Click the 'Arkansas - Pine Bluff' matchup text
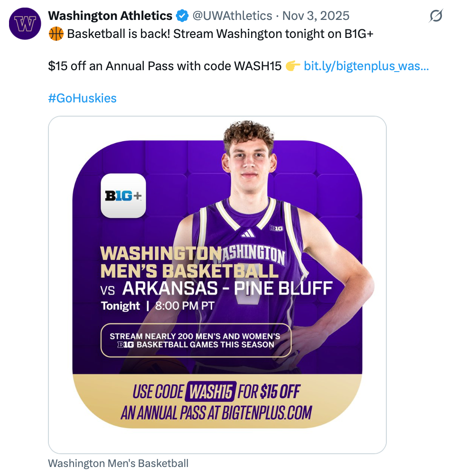The width and height of the screenshot is (449, 476). click(x=227, y=288)
